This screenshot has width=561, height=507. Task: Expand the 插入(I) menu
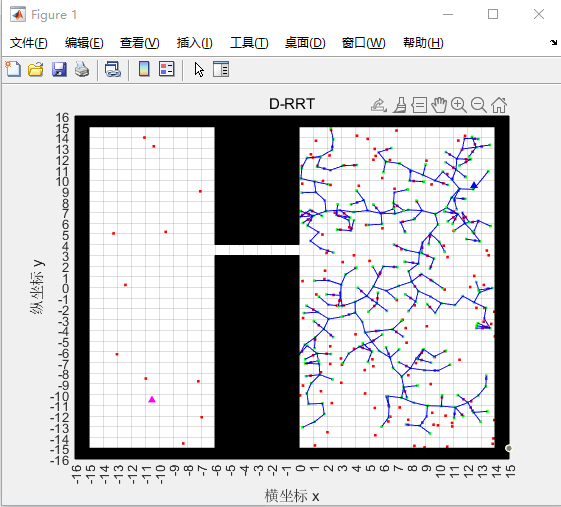[x=195, y=43]
